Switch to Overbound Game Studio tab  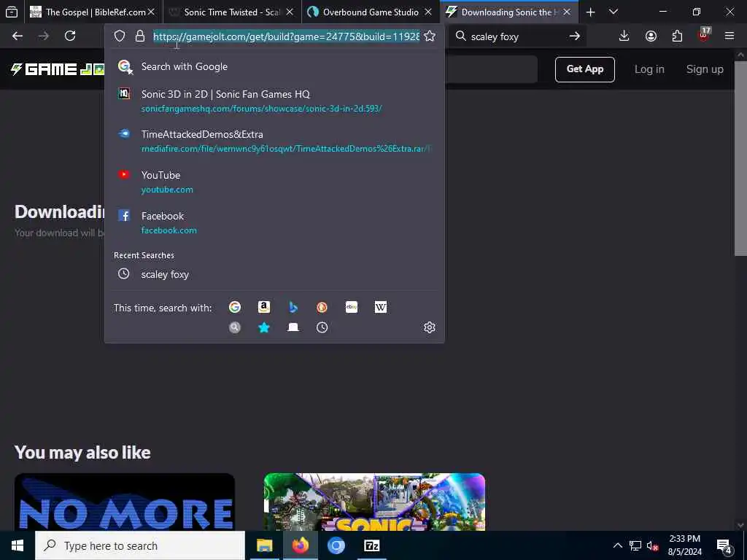coord(371,12)
